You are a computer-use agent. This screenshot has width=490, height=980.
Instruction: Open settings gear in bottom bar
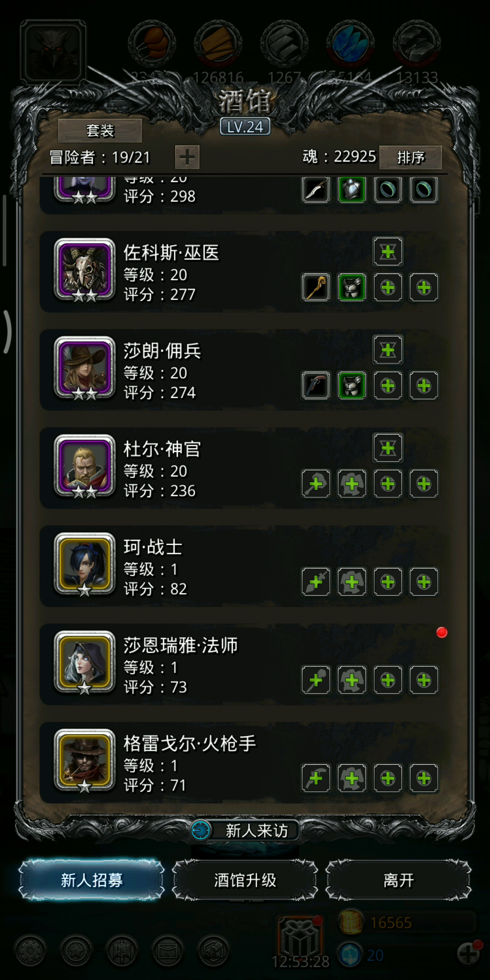30,951
